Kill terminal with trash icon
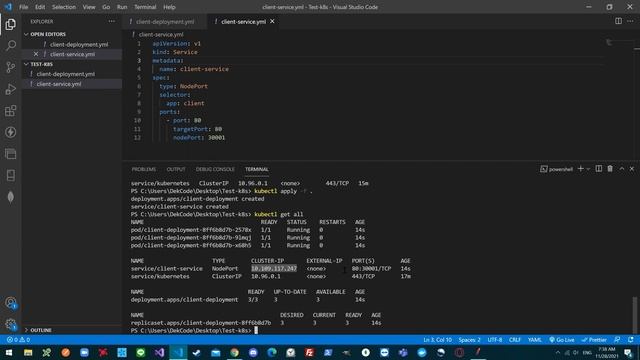Screen dimensions: 640x360 coord(610,169)
